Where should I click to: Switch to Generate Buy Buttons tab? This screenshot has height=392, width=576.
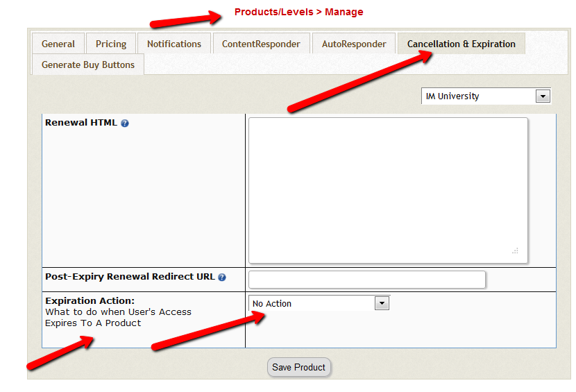coord(87,65)
